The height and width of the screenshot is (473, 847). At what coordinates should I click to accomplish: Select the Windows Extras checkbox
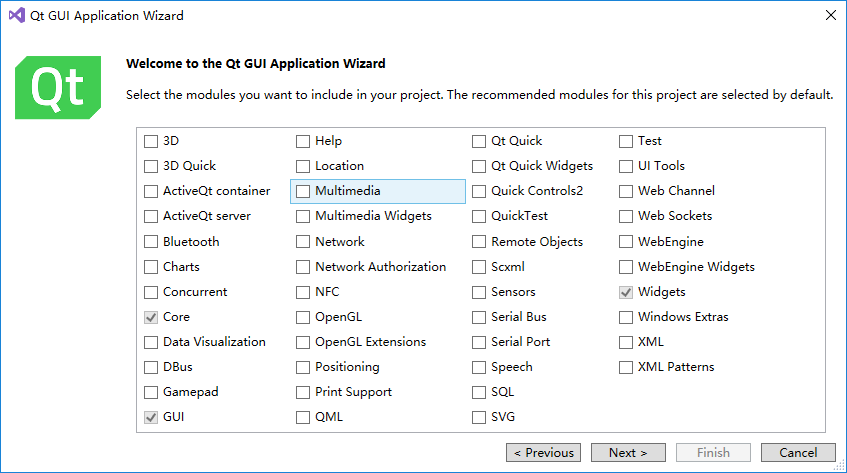tap(627, 317)
